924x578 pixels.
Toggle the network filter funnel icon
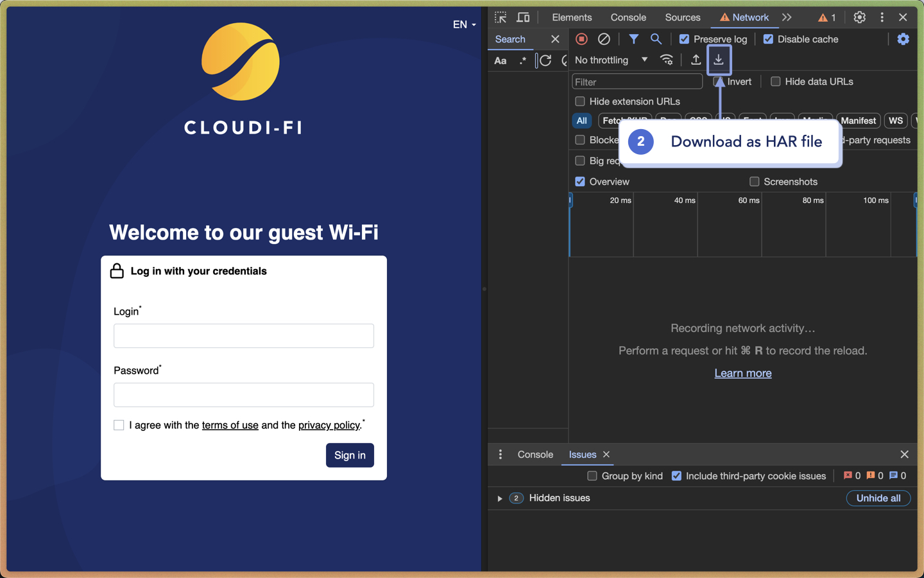tap(633, 39)
